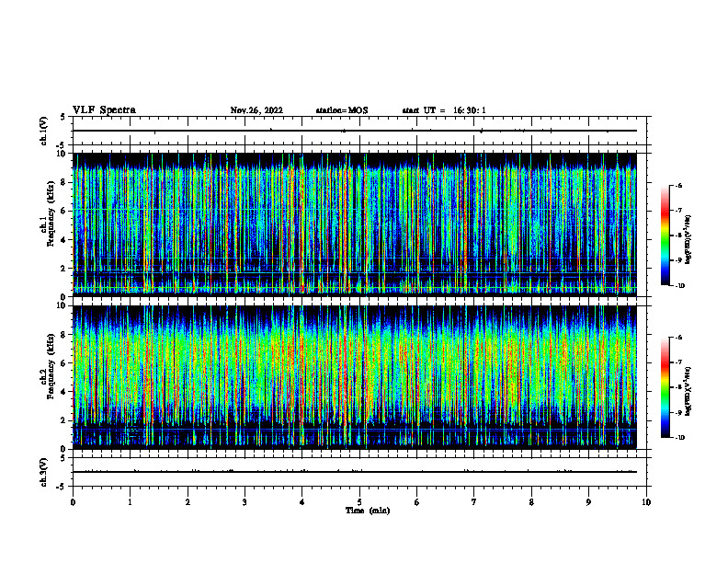
Task: Click time axis tick label "0"
Action: pyautogui.click(x=73, y=502)
